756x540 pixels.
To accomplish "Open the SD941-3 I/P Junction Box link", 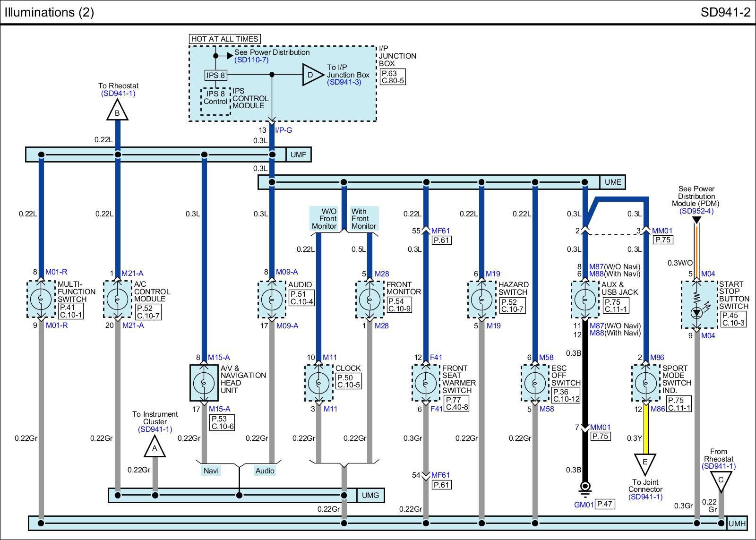I will [344, 82].
